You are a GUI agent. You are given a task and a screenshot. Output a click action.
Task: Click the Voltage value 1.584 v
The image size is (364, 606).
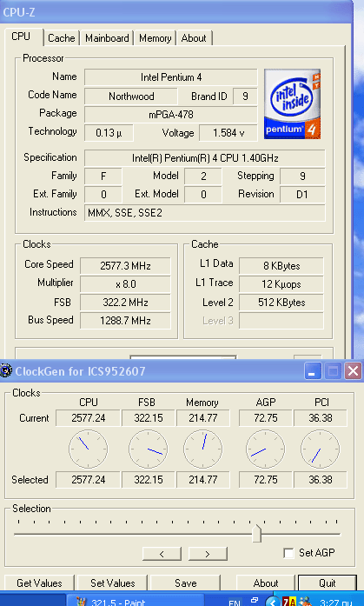[x=228, y=133]
